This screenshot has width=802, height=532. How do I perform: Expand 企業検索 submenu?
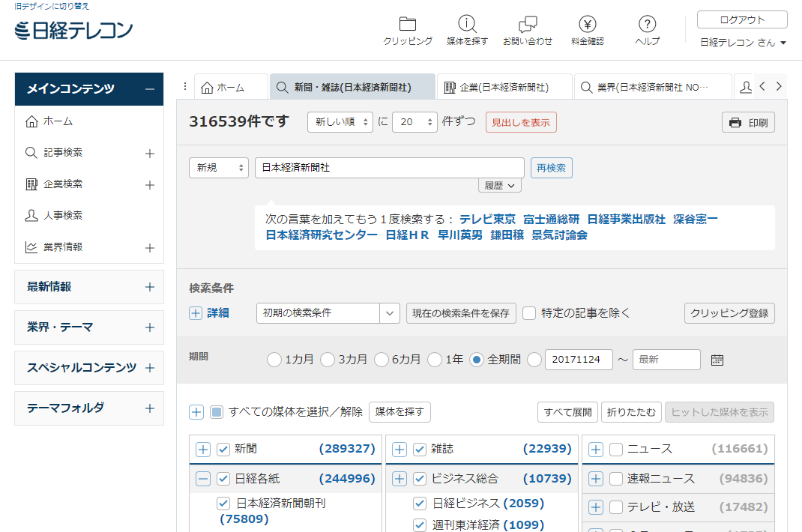[149, 184]
